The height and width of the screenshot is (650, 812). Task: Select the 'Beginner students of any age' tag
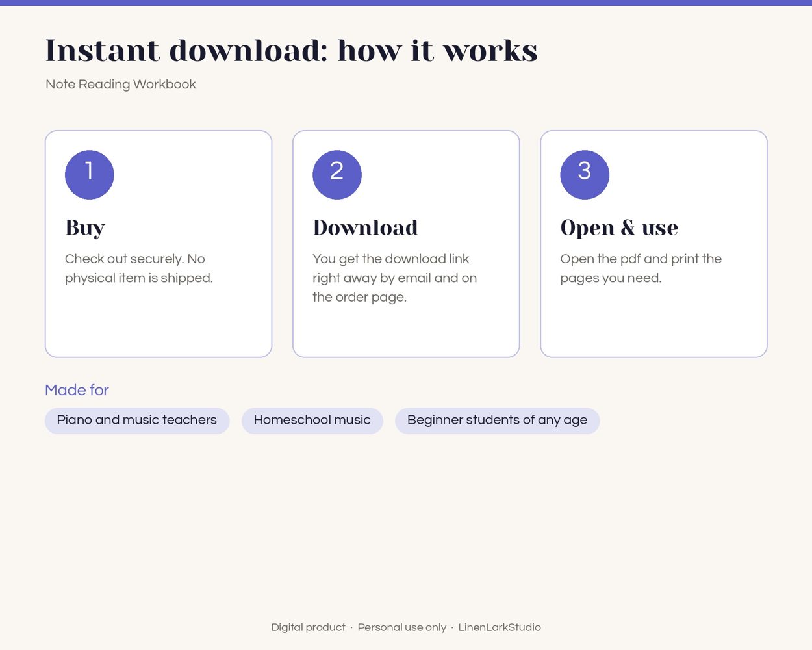click(x=498, y=421)
